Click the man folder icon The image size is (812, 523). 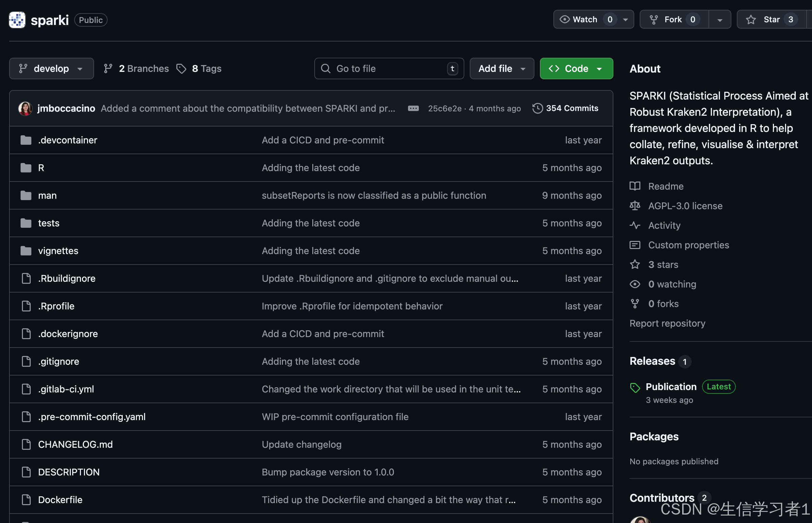pyautogui.click(x=26, y=195)
